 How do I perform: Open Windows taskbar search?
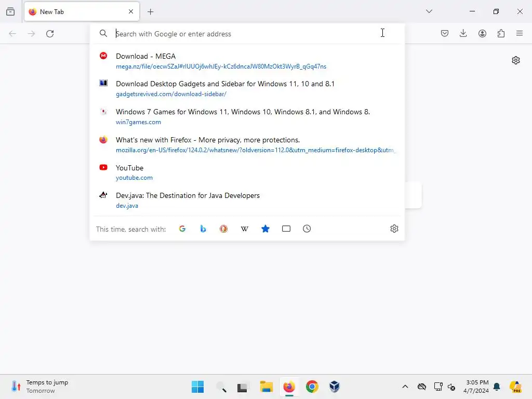220,387
